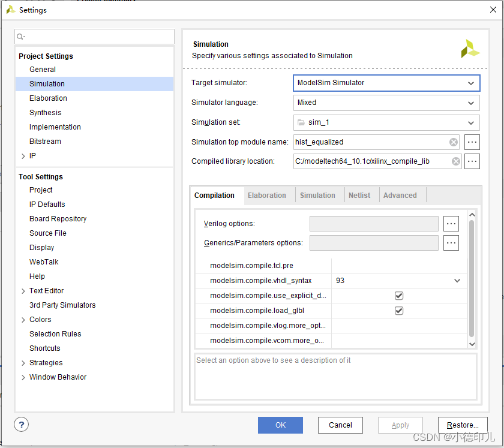Select the modelsim.compile.vcom.more_o... row
The image size is (504, 448).
tap(331, 341)
